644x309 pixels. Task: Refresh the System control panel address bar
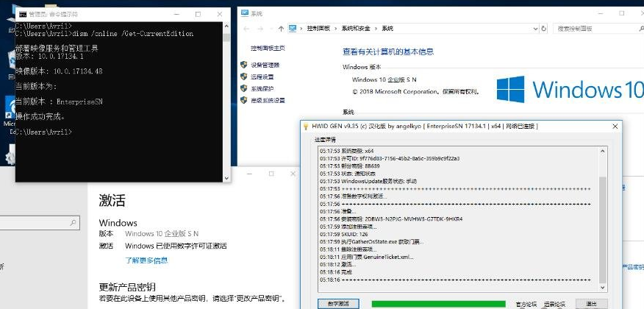click(544, 29)
